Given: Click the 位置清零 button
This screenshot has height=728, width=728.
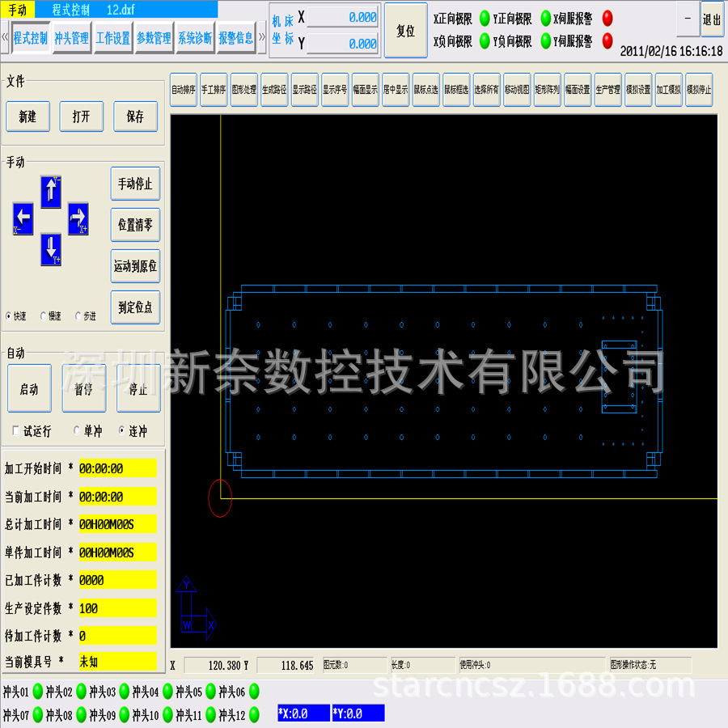Looking at the screenshot, I should (135, 225).
